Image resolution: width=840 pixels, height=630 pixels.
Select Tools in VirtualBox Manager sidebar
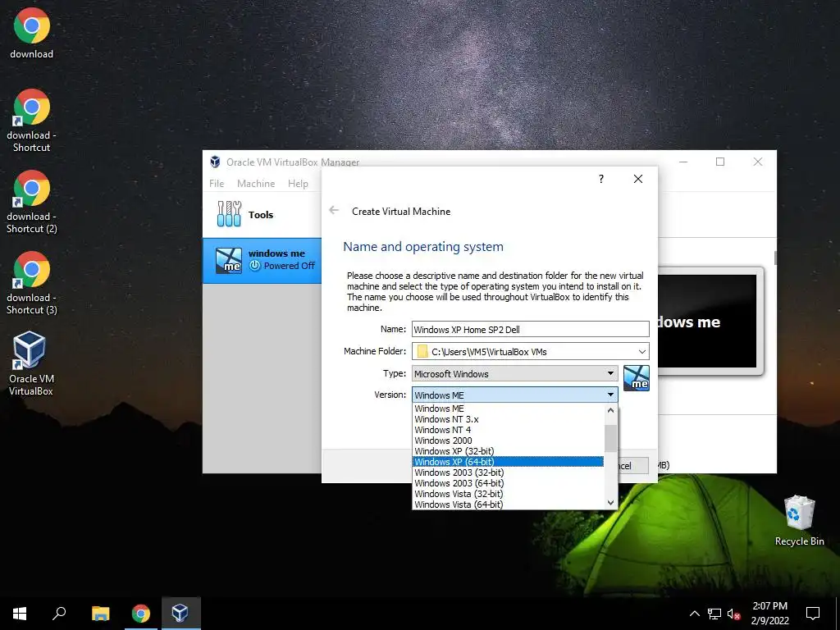pyautogui.click(x=262, y=214)
